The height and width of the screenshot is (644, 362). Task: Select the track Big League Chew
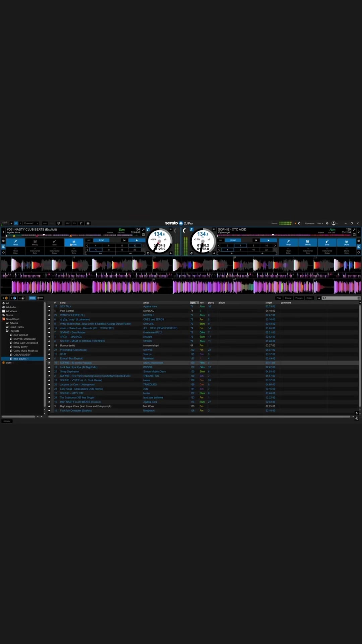(85, 406)
